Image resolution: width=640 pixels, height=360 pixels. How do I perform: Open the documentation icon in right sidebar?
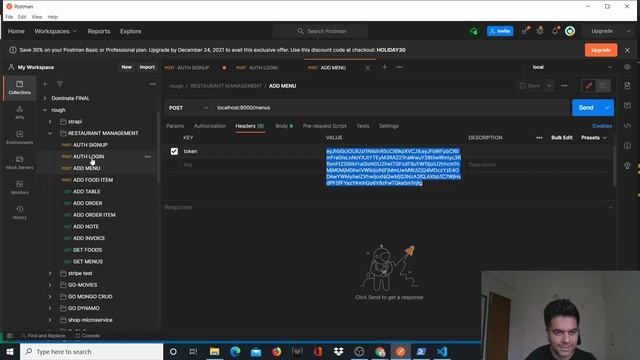[x=627, y=86]
